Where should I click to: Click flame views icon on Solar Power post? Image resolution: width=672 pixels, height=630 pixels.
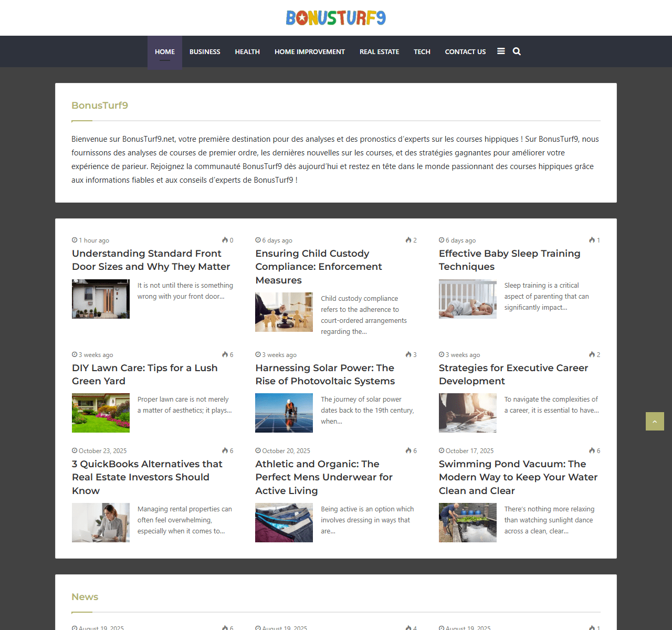408,355
